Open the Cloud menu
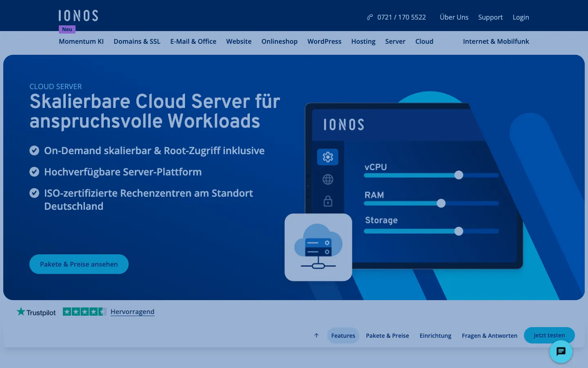588x368 pixels. pos(424,41)
